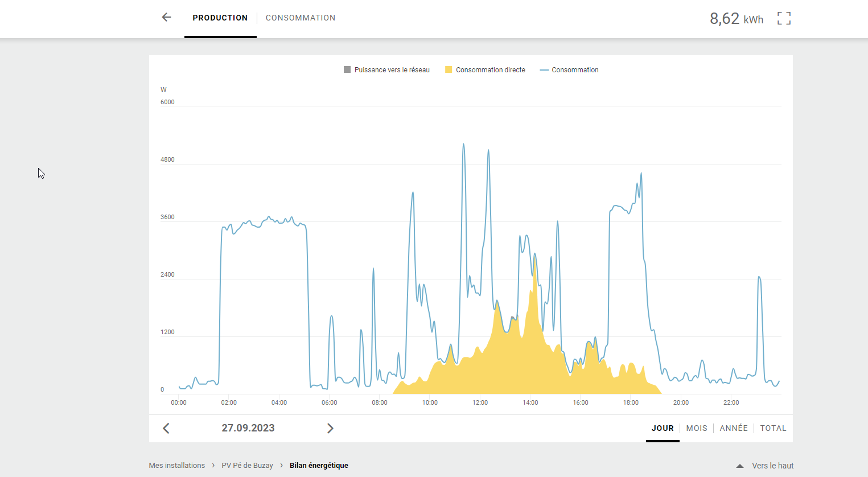Open PV Pé de Buzay breadcrumb
Viewport: 868px width, 477px height.
point(247,466)
